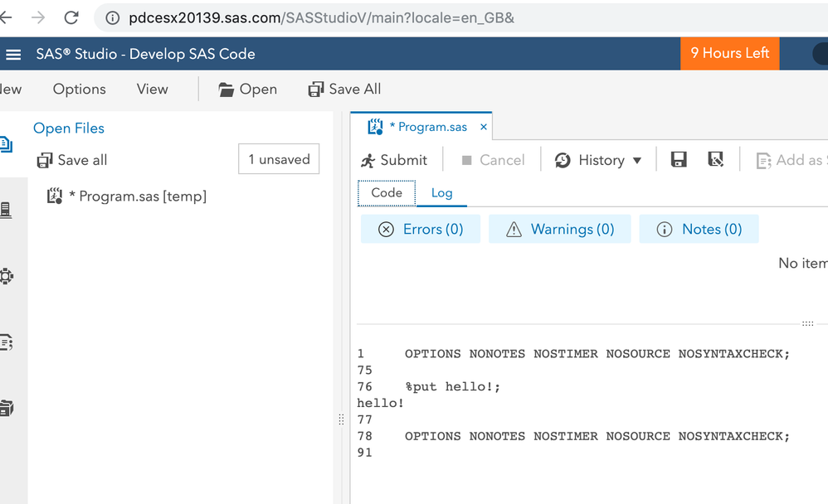Screen dimensions: 828x504
Task: Switch to the Code tab
Action: [x=387, y=193]
